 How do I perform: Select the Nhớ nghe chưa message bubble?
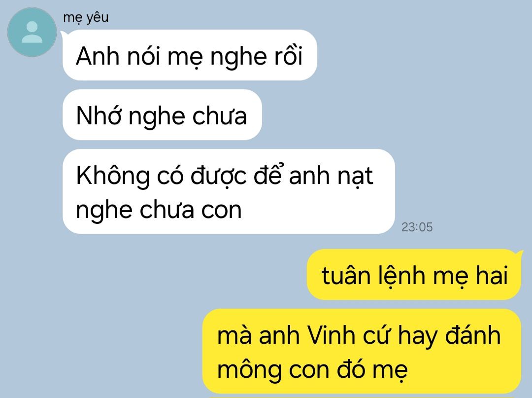pyautogui.click(x=162, y=115)
